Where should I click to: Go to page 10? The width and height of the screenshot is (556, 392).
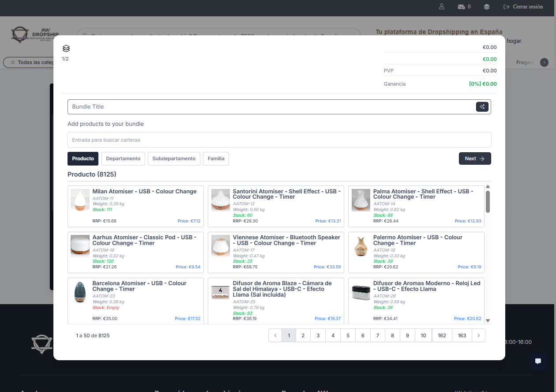(423, 335)
